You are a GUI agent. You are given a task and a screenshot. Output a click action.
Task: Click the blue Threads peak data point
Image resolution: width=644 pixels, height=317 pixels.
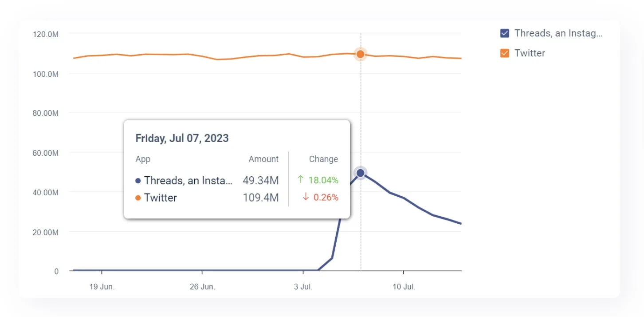[361, 173]
